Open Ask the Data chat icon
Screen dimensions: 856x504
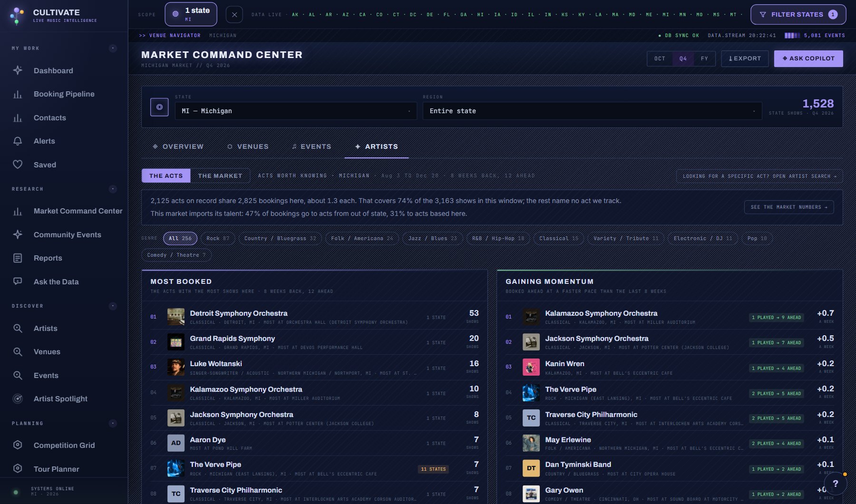(18, 281)
